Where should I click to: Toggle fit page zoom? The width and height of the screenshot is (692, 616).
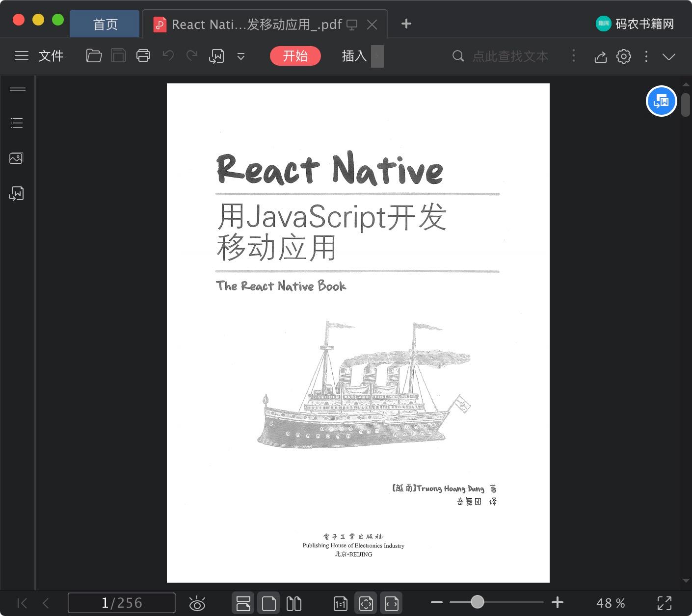366,603
